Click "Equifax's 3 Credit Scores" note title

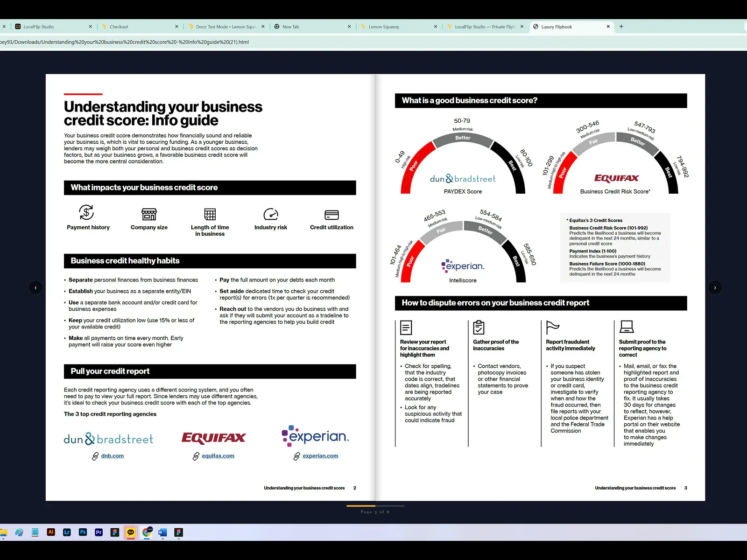point(595,220)
